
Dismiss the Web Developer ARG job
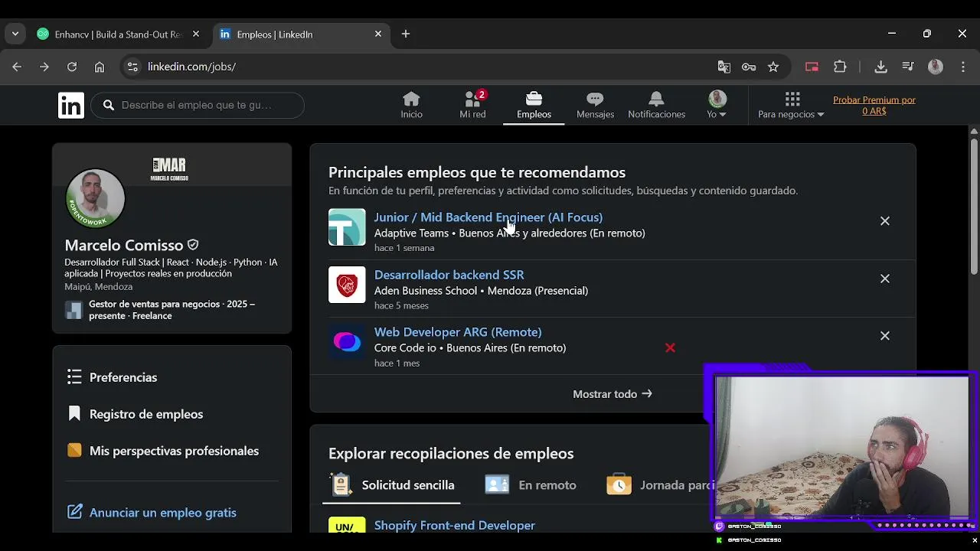click(884, 335)
